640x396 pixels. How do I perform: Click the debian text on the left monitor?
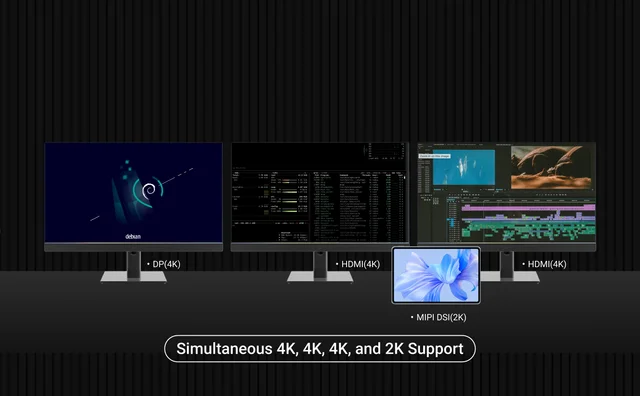click(133, 236)
